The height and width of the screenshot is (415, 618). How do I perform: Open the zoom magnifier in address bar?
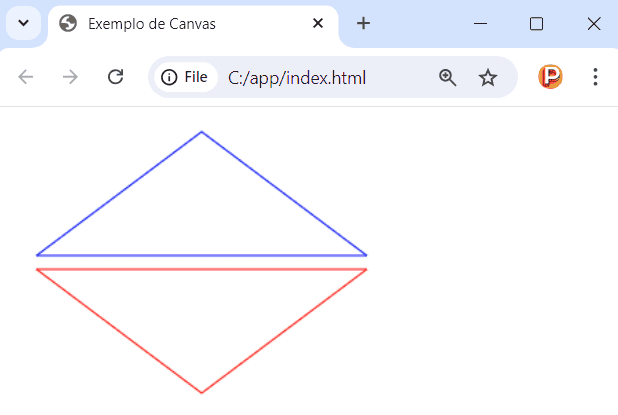(447, 77)
